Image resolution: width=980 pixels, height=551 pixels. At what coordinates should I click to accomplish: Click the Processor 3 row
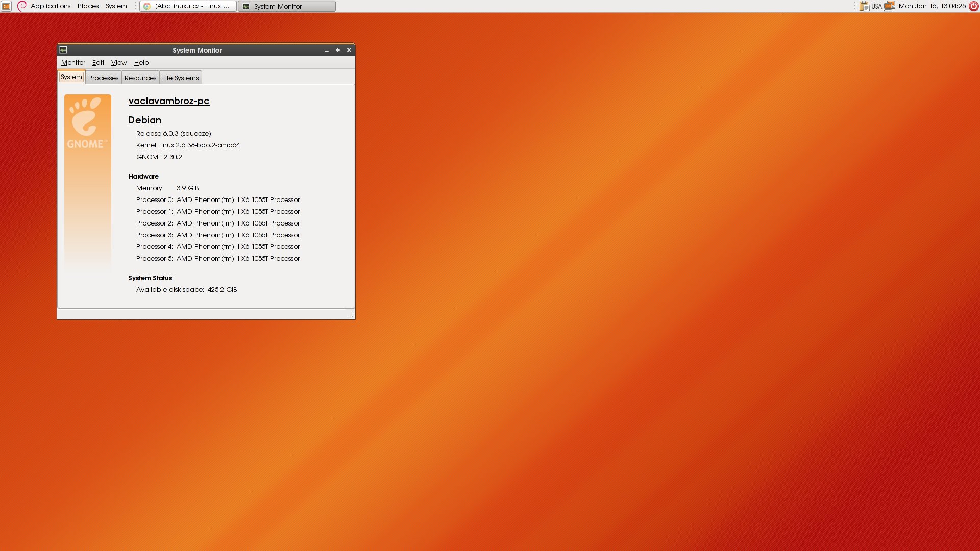pos(218,235)
